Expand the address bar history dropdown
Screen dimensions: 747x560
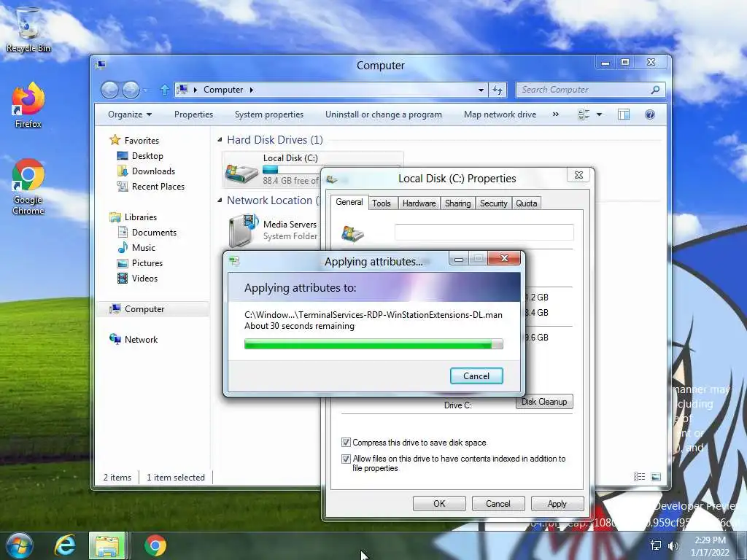(x=481, y=90)
